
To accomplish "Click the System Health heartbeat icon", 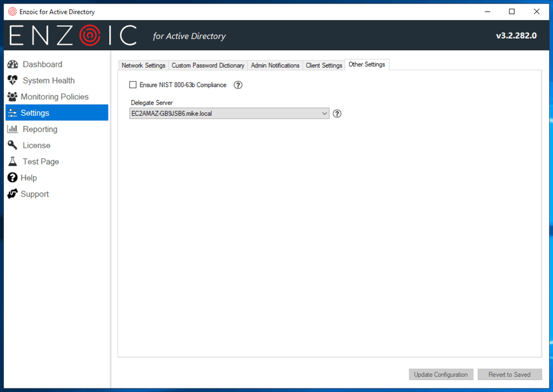I will pyautogui.click(x=12, y=80).
